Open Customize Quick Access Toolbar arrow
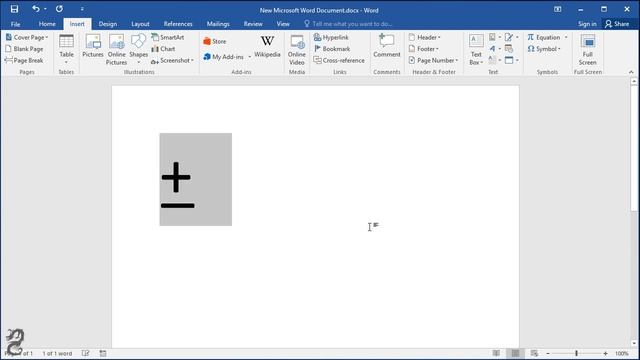This screenshot has height=360, width=640. click(82, 9)
